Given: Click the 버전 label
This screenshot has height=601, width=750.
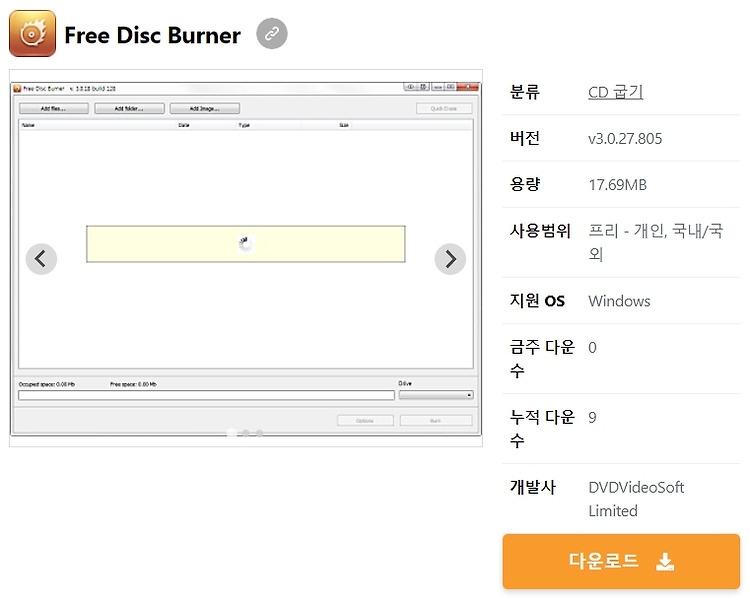Looking at the screenshot, I should tap(525, 138).
